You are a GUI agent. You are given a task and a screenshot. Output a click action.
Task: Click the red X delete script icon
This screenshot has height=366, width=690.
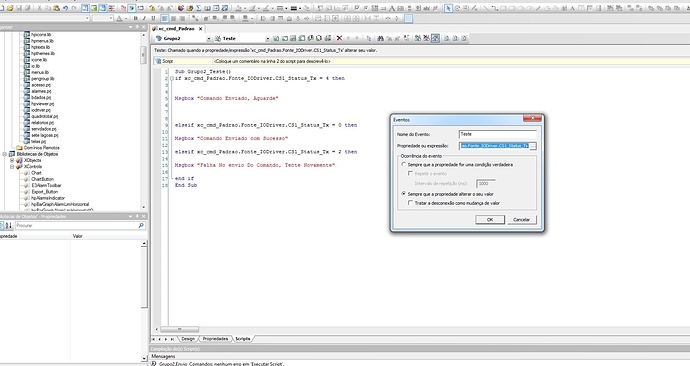pos(339,38)
